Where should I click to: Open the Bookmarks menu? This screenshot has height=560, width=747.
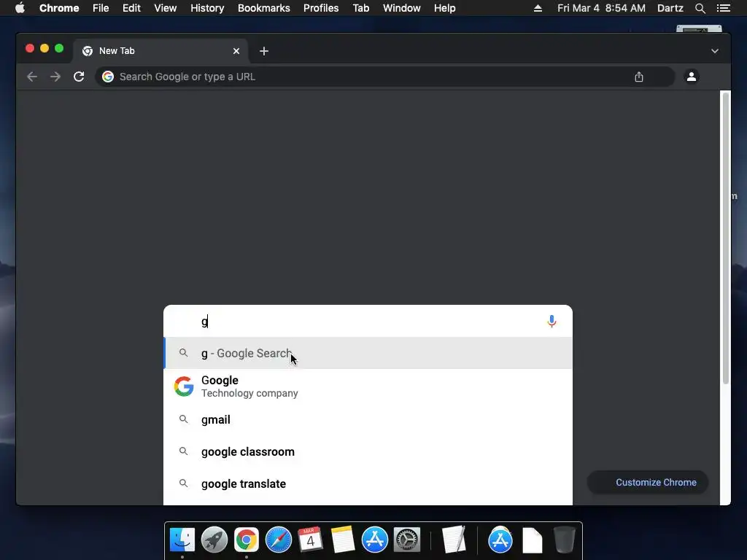(264, 8)
